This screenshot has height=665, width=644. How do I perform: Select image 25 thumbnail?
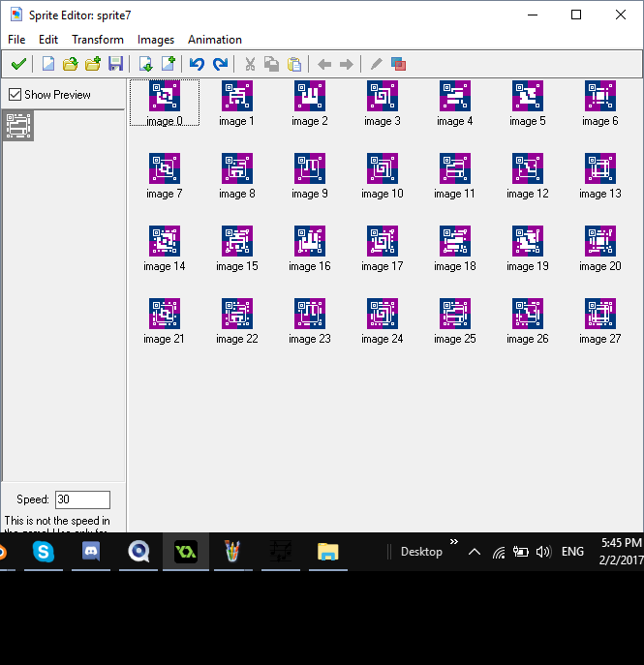click(x=455, y=314)
